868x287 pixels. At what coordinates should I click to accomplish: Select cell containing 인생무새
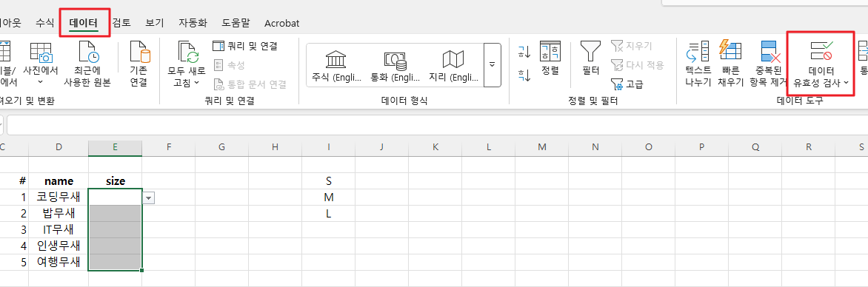(x=59, y=246)
